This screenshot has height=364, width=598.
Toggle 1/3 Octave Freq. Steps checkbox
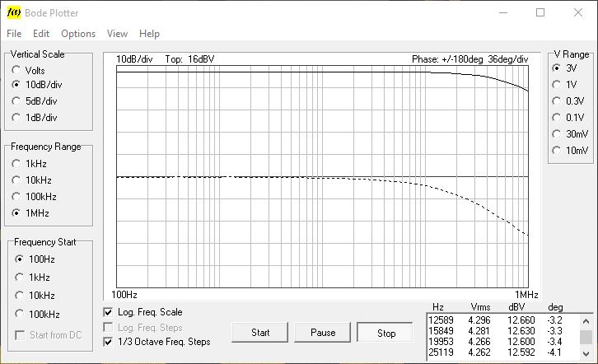tap(108, 342)
